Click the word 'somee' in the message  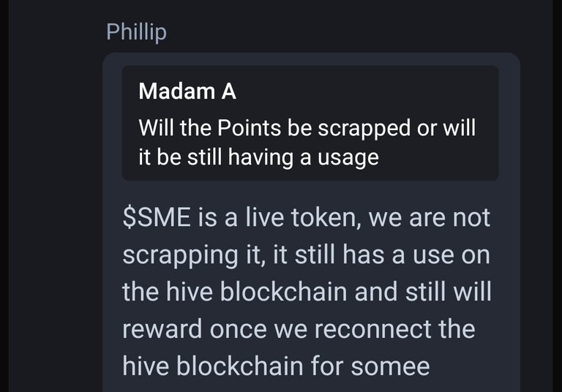coord(390,366)
